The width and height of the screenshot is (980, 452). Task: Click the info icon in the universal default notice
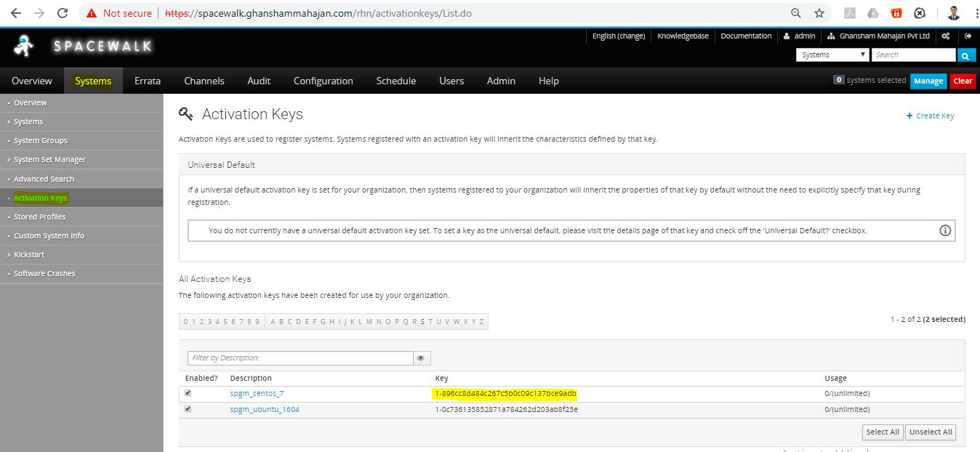pyautogui.click(x=945, y=230)
